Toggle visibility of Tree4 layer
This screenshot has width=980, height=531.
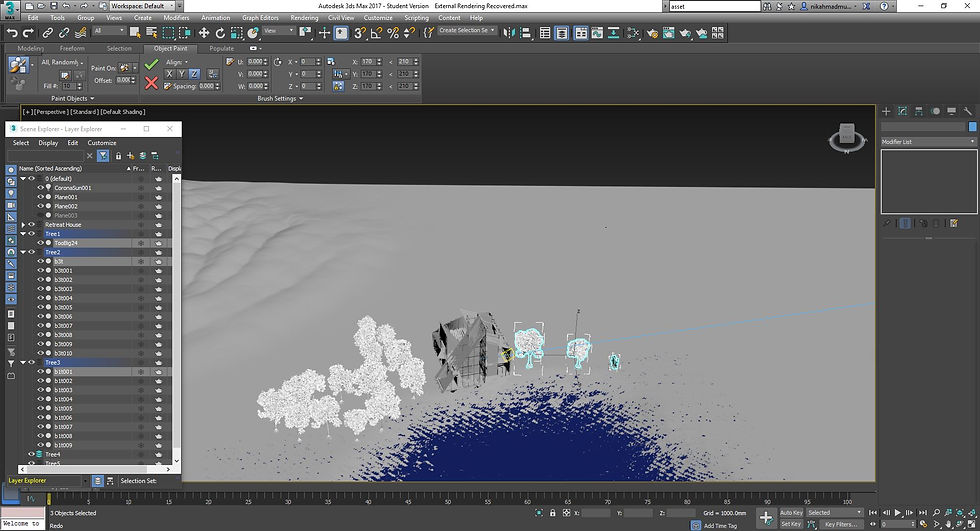pyautogui.click(x=31, y=454)
